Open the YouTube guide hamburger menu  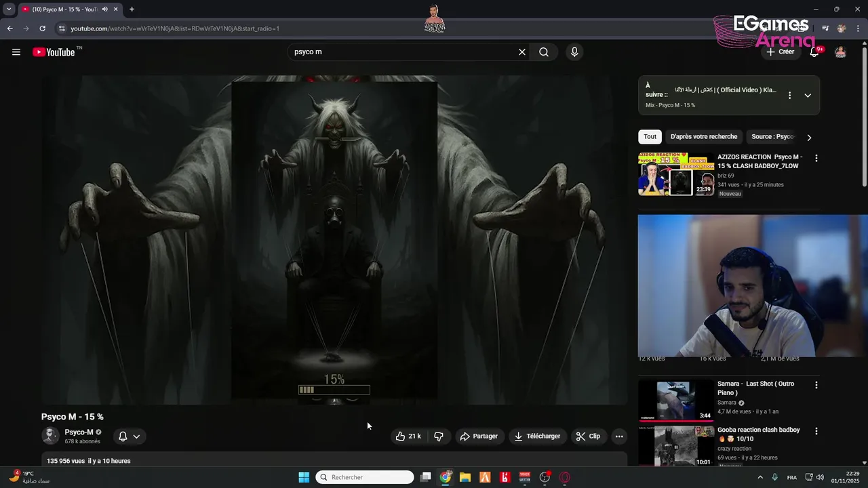[16, 52]
